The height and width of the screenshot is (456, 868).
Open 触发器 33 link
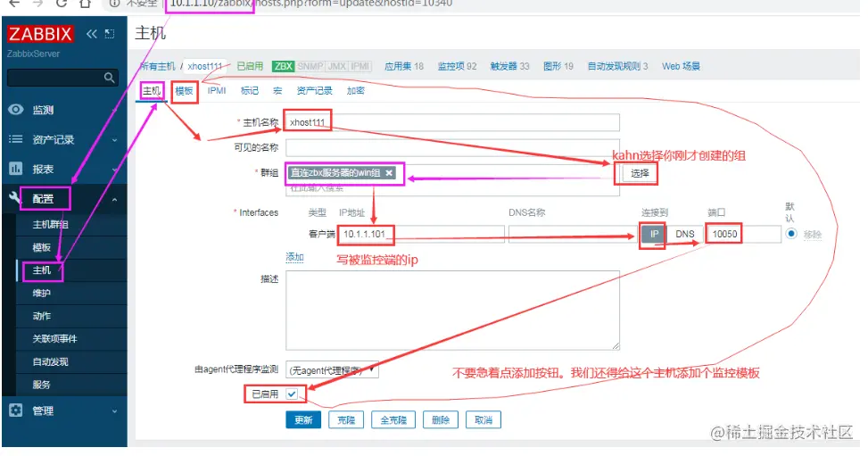pyautogui.click(x=510, y=66)
